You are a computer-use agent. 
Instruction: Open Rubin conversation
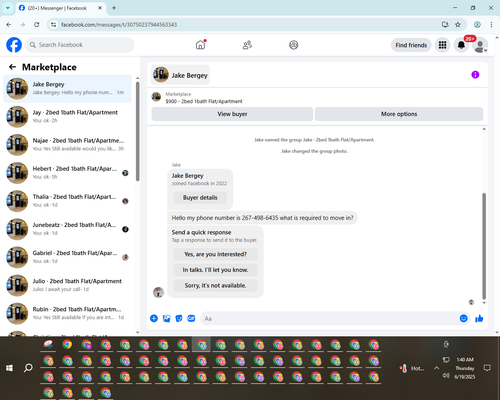67,313
